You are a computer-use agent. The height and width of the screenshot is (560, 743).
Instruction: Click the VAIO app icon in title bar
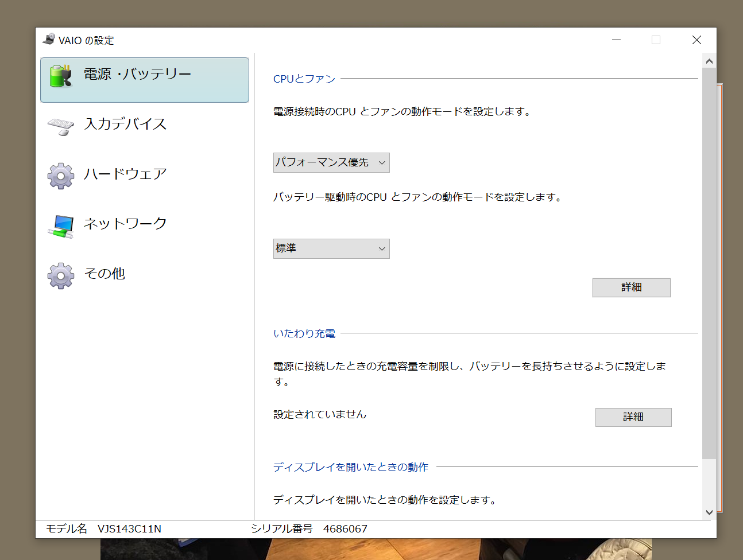pos(49,40)
